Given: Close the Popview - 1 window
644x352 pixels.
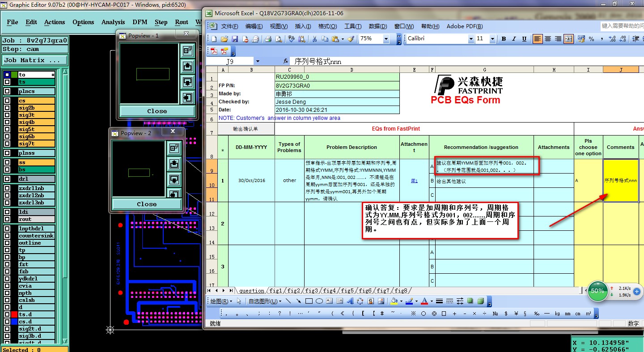Looking at the screenshot, I should pos(186,34).
